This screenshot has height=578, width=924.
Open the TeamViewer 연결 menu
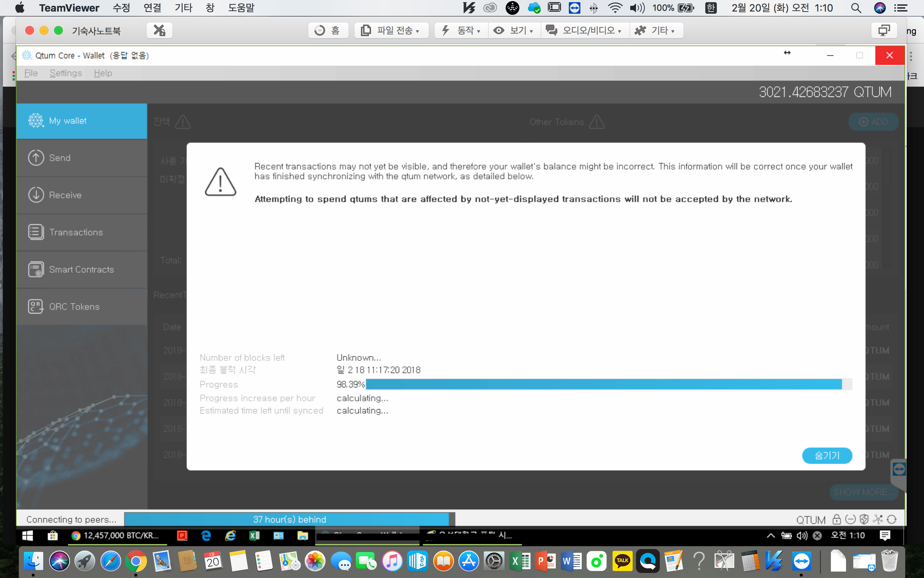pyautogui.click(x=152, y=8)
